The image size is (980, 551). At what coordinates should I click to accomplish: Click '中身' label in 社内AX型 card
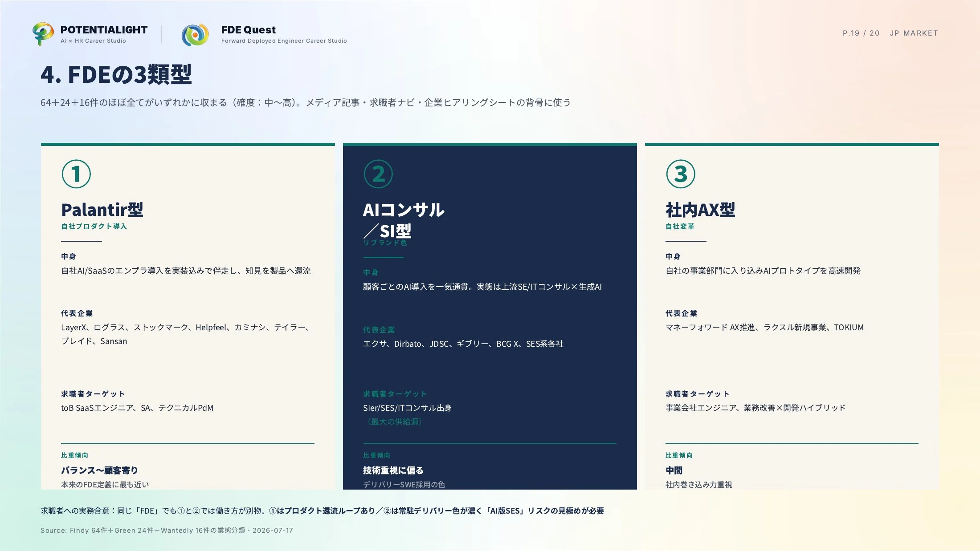coord(673,256)
